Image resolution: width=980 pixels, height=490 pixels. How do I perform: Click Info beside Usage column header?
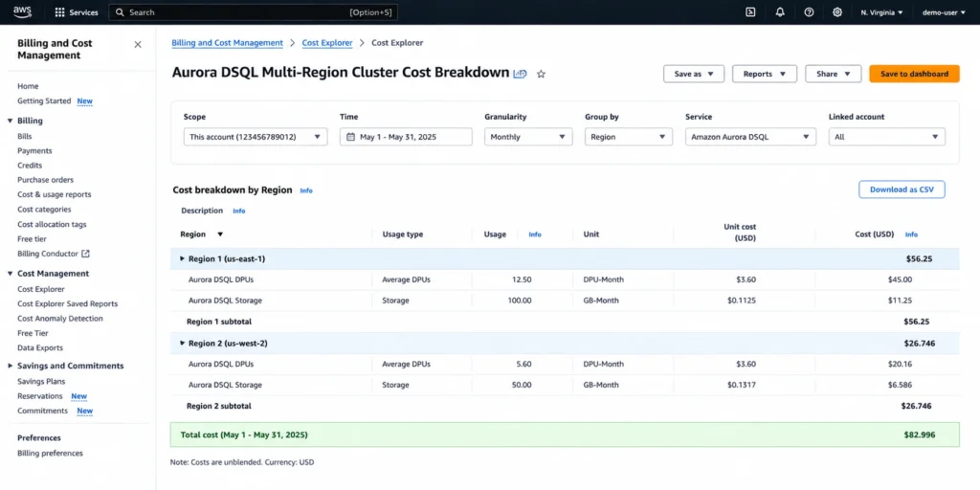pos(535,235)
